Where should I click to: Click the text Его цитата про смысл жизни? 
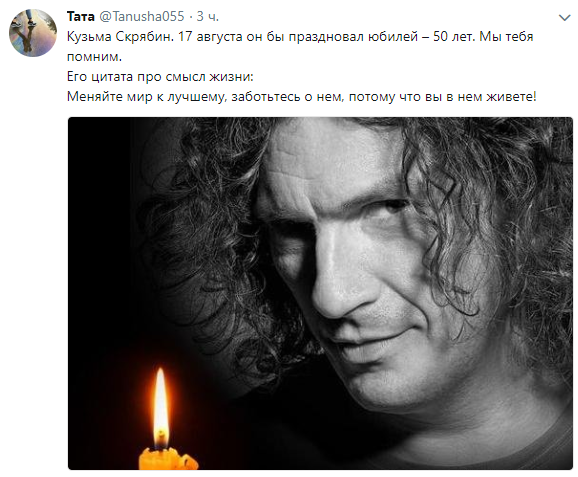pos(160,77)
